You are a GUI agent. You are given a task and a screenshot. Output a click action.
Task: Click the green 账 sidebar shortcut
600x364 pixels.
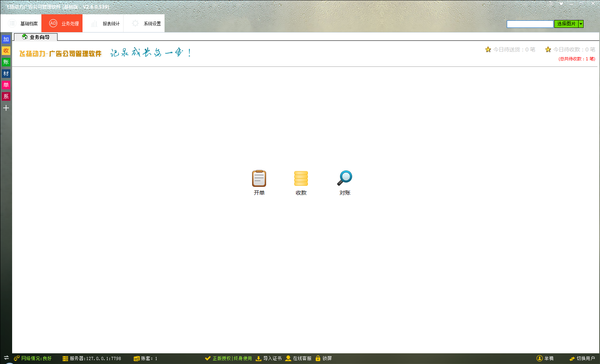coord(6,62)
